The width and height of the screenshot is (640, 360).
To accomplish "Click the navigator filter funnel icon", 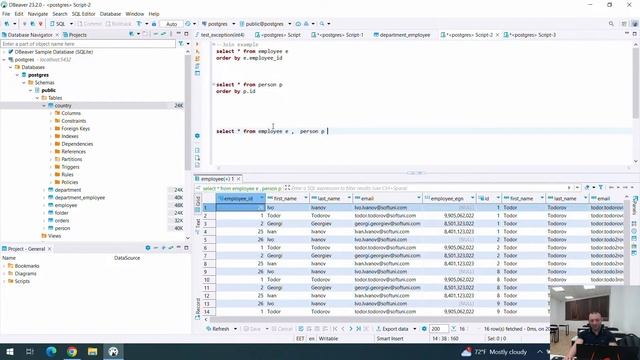I will (x=181, y=43).
